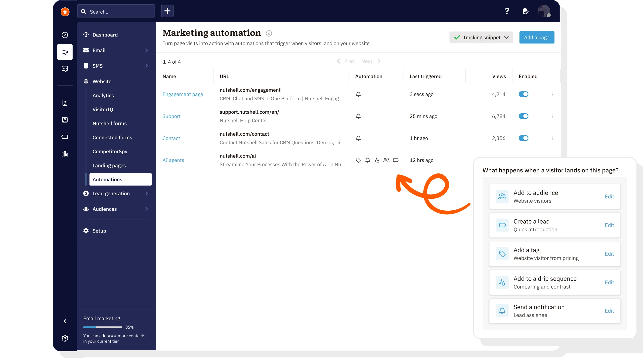The height and width of the screenshot is (358, 644).
Task: Open the companies building icon in sidebar
Action: click(x=65, y=103)
